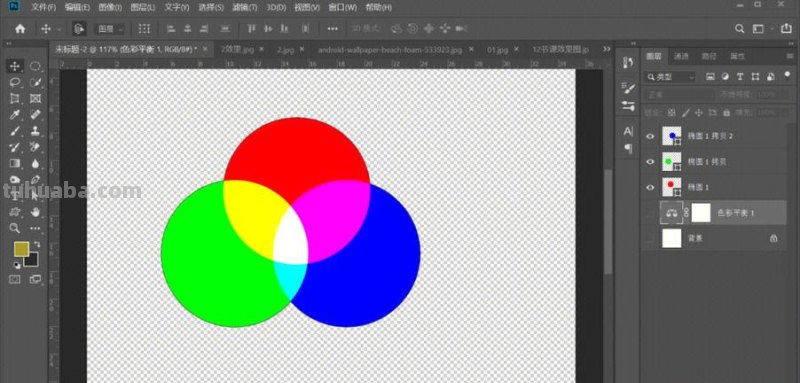
Task: Close the 2效果.jpg document tab
Action: 261,49
